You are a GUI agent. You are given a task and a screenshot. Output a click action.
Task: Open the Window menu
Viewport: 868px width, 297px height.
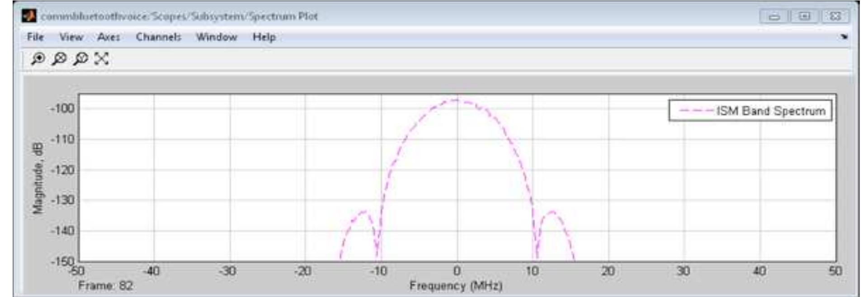pyautogui.click(x=217, y=37)
